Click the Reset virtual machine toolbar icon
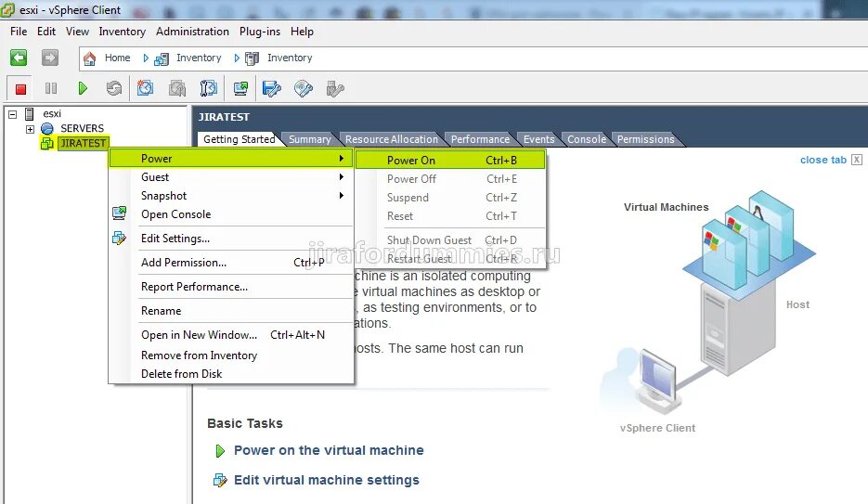Viewport: 868px width, 504px height. 114,88
